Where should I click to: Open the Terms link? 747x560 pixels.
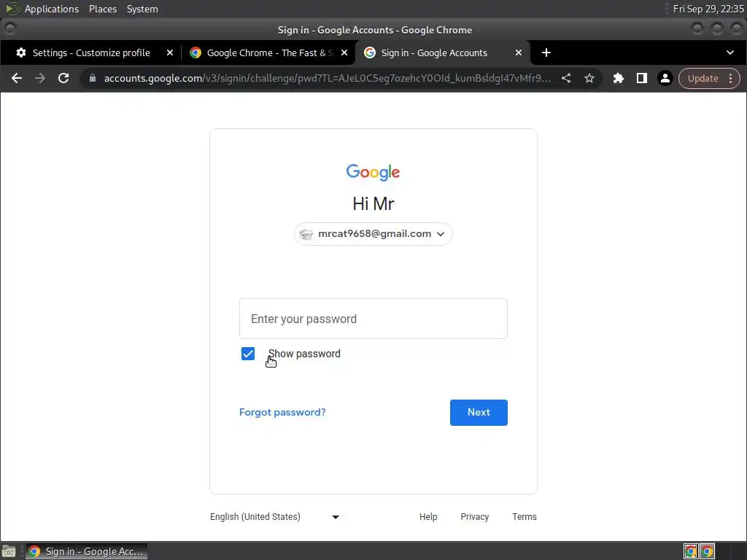pyautogui.click(x=524, y=517)
